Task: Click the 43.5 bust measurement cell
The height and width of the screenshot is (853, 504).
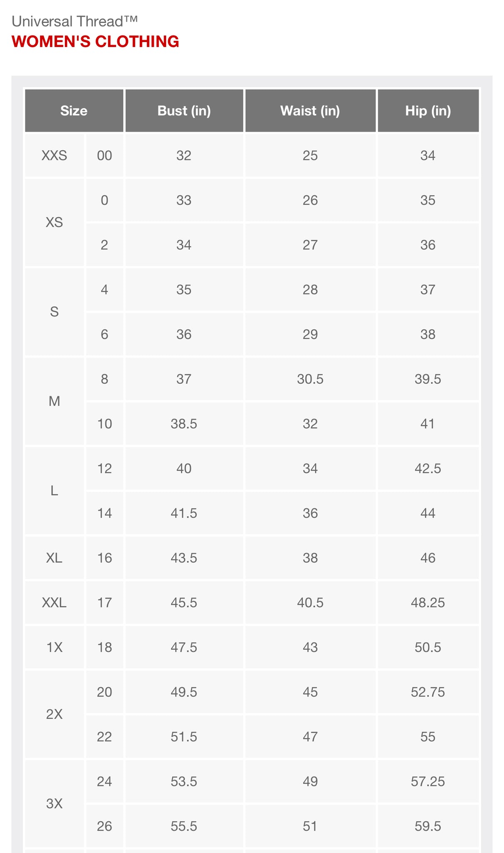Action: coord(184,558)
